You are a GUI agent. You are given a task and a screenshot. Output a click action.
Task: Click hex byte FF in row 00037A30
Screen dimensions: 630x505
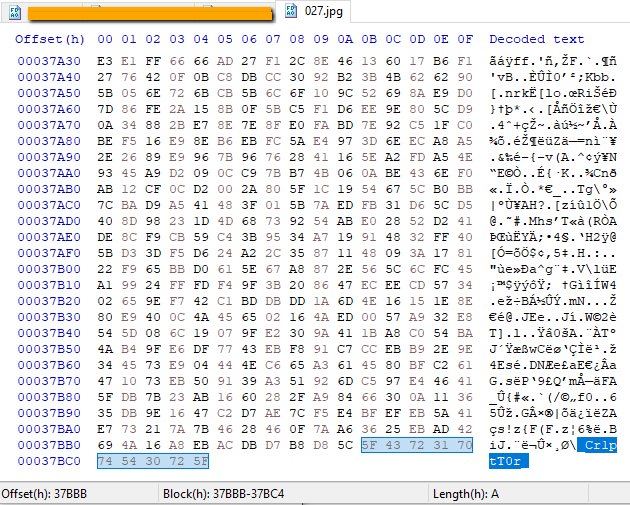coord(153,61)
